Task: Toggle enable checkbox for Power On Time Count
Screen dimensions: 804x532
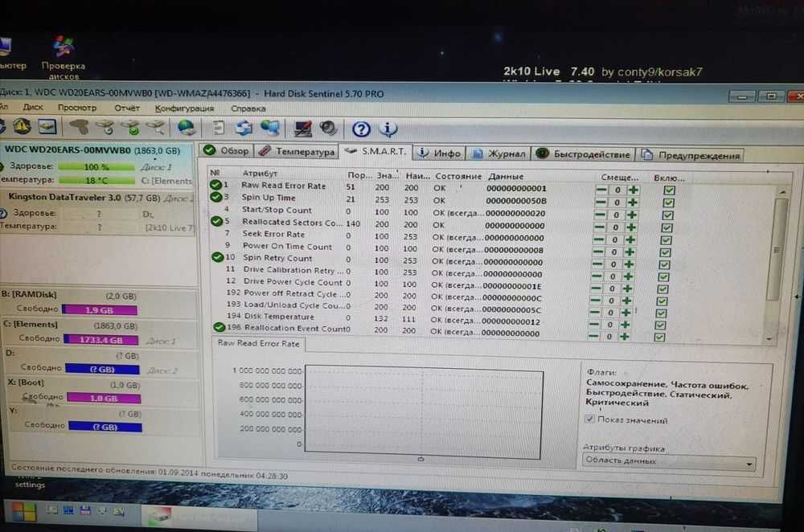Action: [665, 252]
